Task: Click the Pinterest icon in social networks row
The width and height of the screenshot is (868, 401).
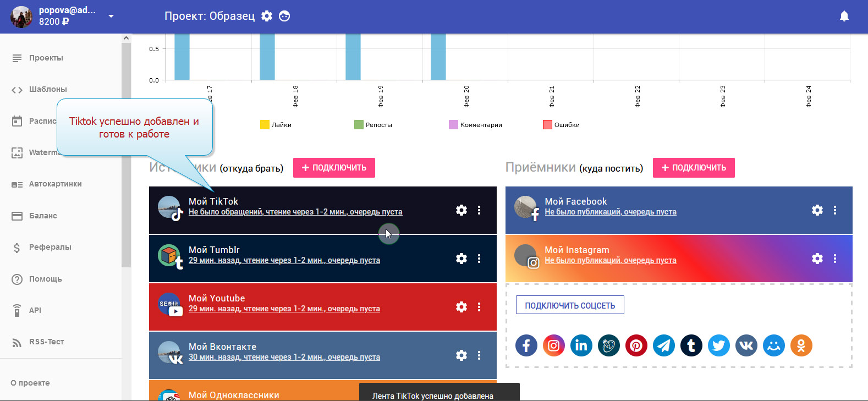Action: [636, 345]
